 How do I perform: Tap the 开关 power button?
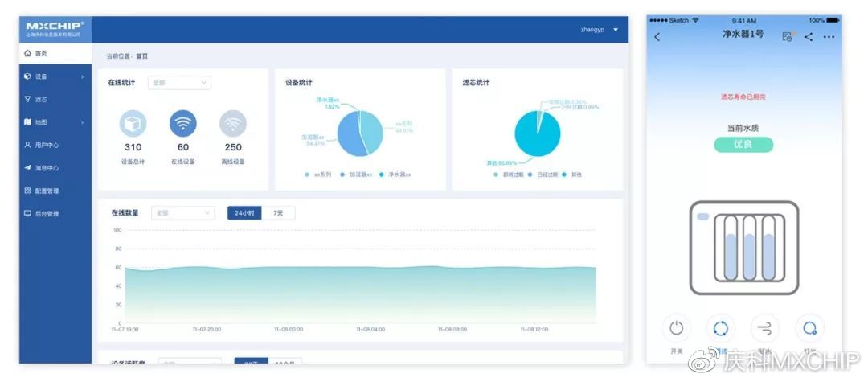[x=677, y=328]
